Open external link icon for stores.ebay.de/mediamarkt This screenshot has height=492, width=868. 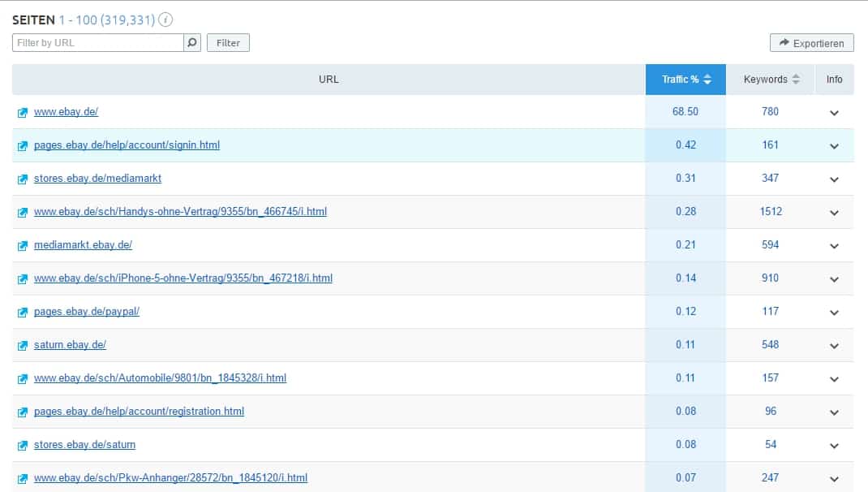click(22, 179)
